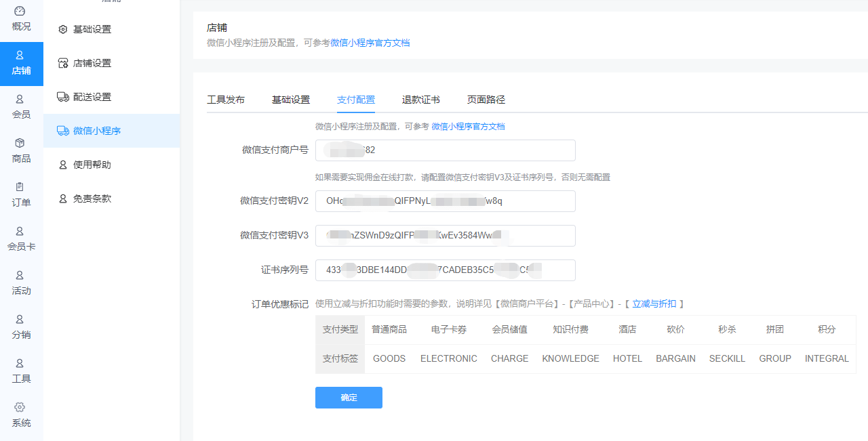The height and width of the screenshot is (441, 868).
Task: Click the GOODS payment tag cell
Action: click(x=389, y=358)
